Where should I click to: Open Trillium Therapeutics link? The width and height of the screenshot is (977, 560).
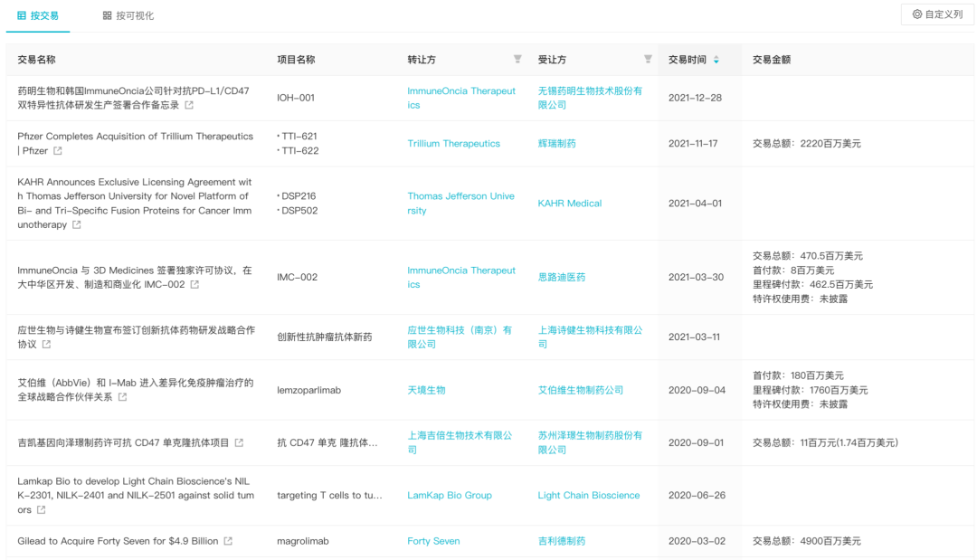(x=453, y=143)
